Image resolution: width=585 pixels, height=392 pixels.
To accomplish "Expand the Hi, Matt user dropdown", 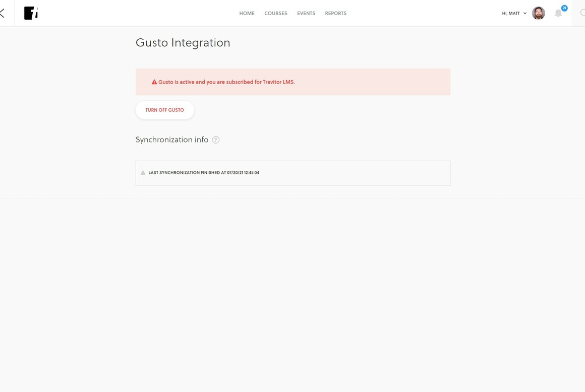I will pos(514,14).
